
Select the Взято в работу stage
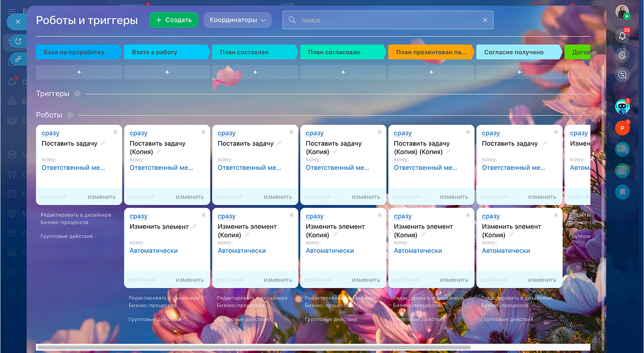[x=167, y=52]
